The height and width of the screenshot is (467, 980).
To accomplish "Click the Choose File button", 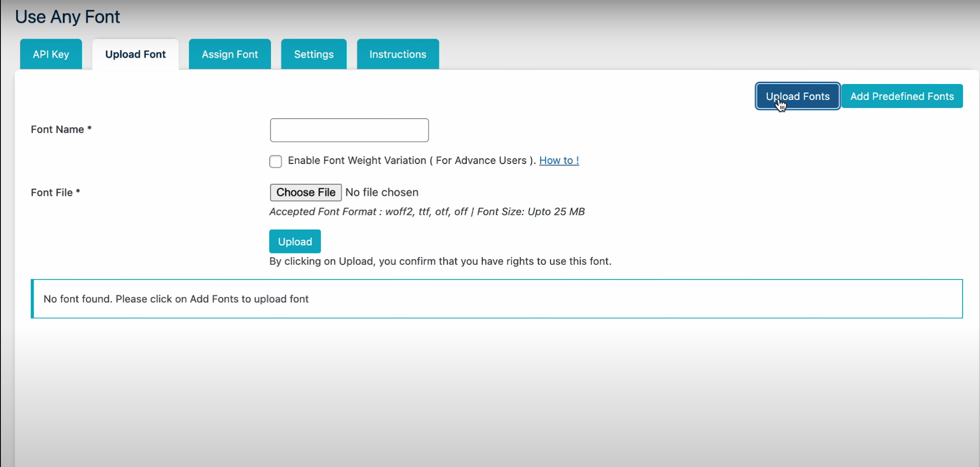I will click(305, 192).
